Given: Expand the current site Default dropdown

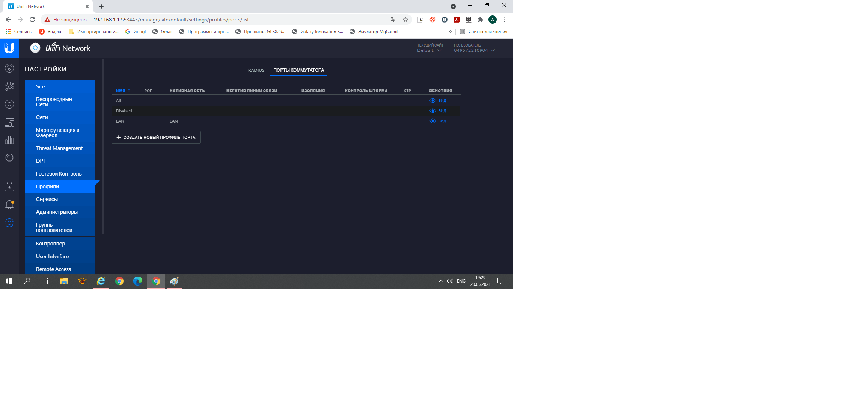Looking at the screenshot, I should pos(429,50).
